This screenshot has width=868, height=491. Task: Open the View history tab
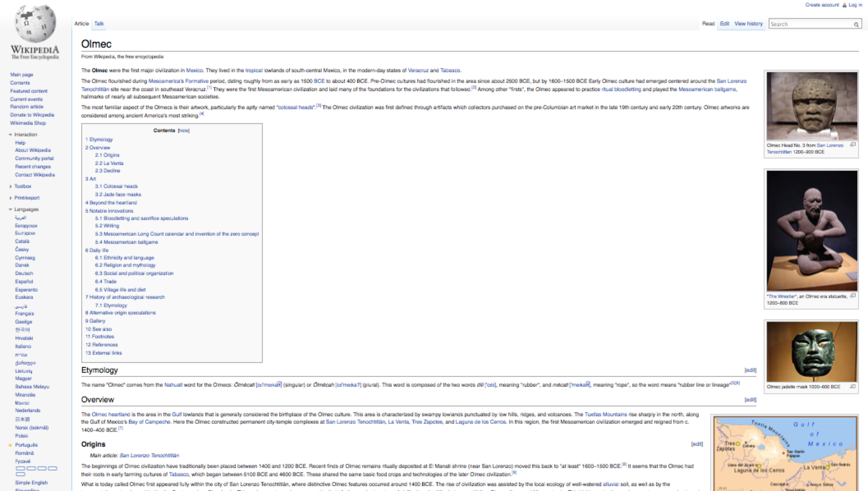(748, 24)
